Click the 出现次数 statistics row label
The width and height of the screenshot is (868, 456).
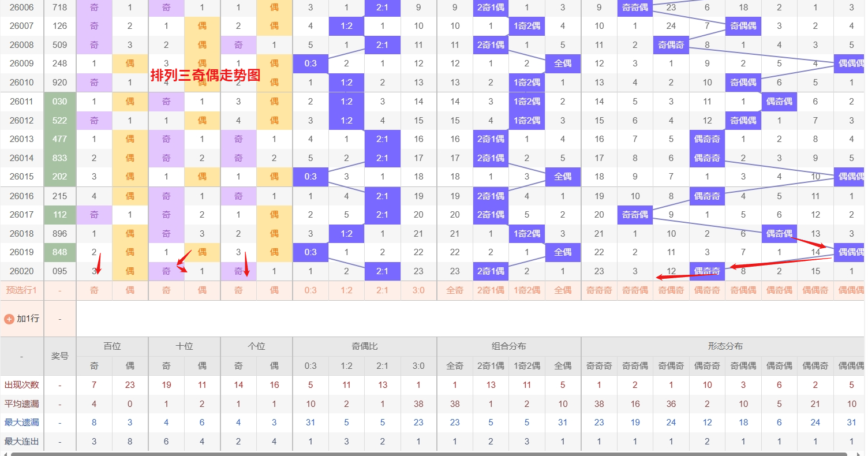tap(21, 385)
